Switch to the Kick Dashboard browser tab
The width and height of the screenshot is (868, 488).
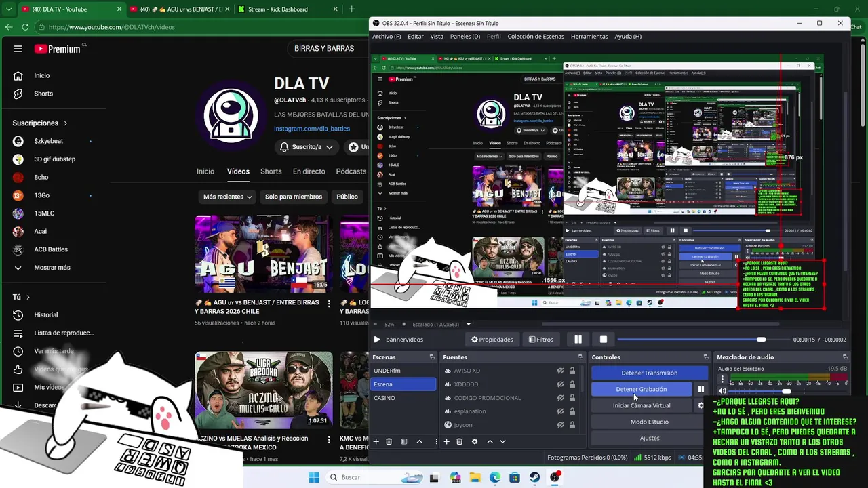287,9
